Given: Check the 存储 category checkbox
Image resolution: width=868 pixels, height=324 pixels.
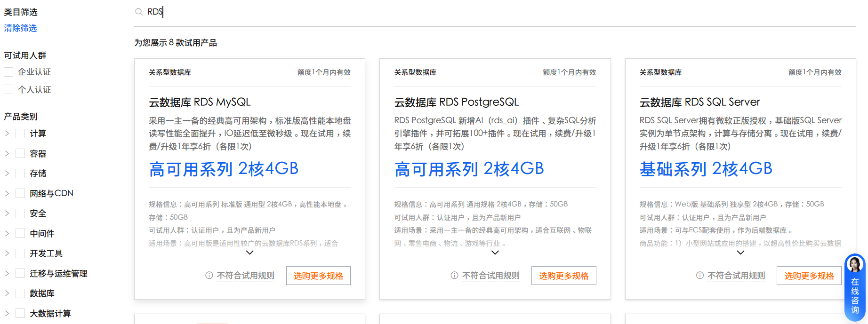Looking at the screenshot, I should [20, 174].
